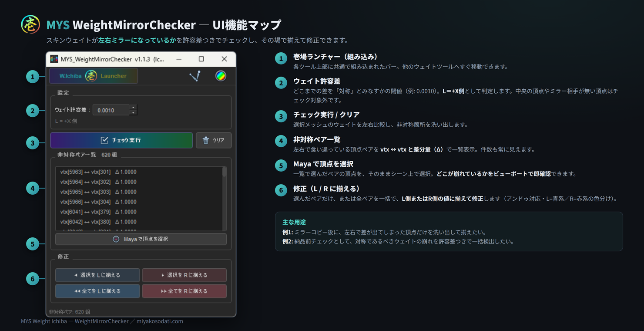644x331 pixels.
Task: Close the WeightMirrorChecker window
Action: tap(224, 59)
